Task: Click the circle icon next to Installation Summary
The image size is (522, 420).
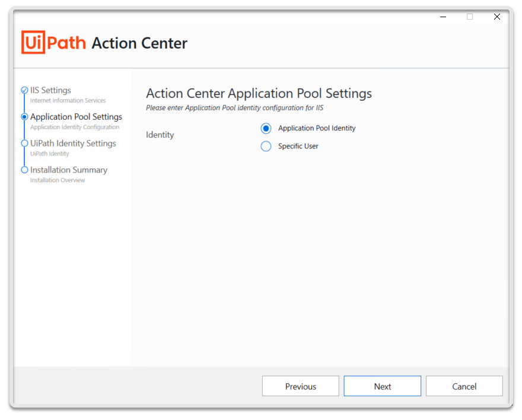Action: point(24,170)
